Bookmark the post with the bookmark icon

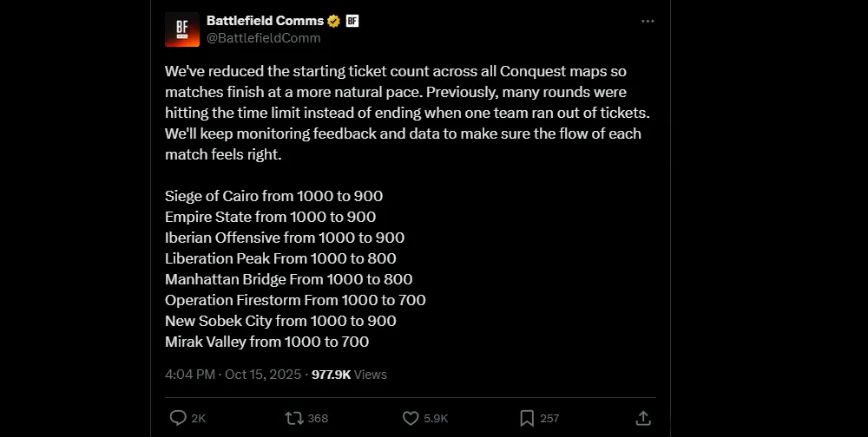click(x=526, y=418)
